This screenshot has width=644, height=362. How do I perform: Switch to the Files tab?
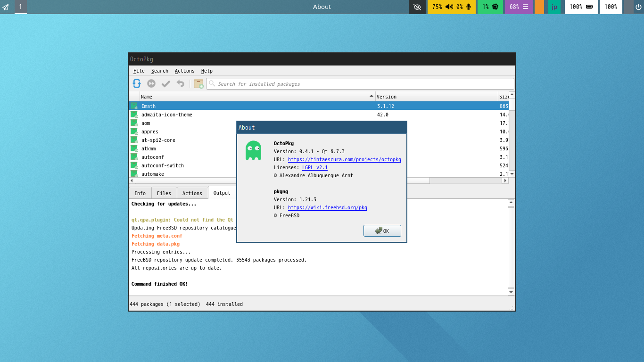(164, 193)
